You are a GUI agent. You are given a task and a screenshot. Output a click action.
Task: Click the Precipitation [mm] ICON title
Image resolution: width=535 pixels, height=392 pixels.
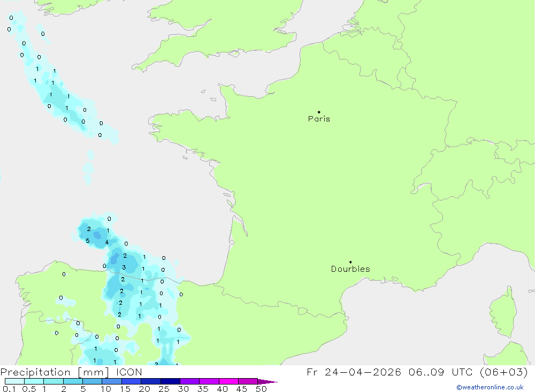(71, 372)
